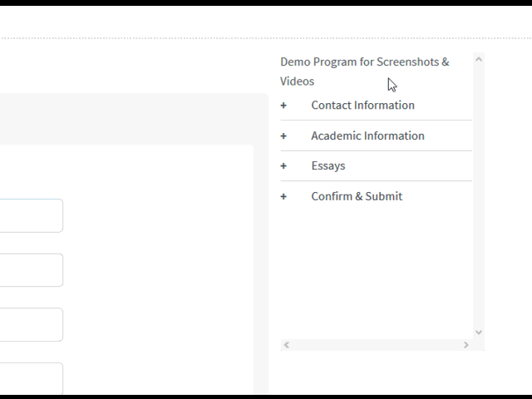
Task: Click the sidebar scroll right arrow
Action: [465, 345]
